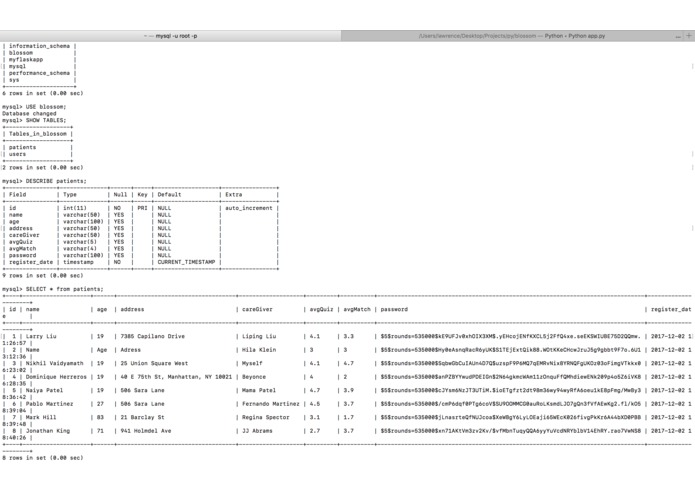Click the caregiver 'Mama Patel'
This screenshot has height=494, width=695.
(x=259, y=390)
